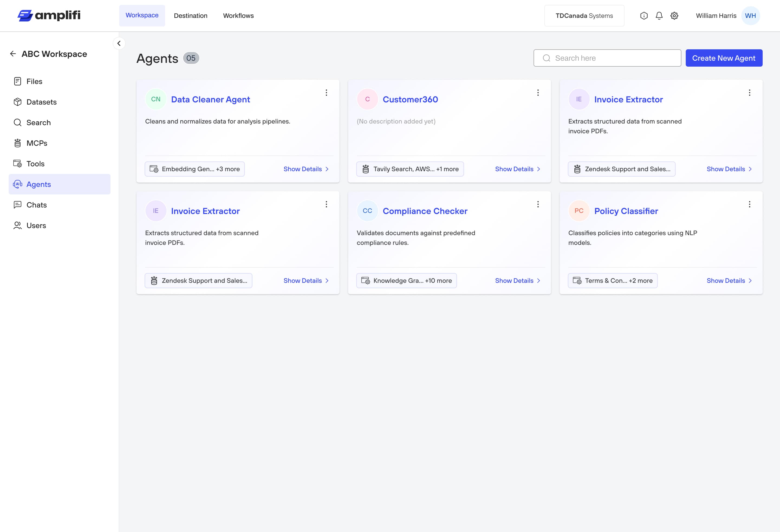
Task: Show Details for Customer360
Action: [x=518, y=169]
